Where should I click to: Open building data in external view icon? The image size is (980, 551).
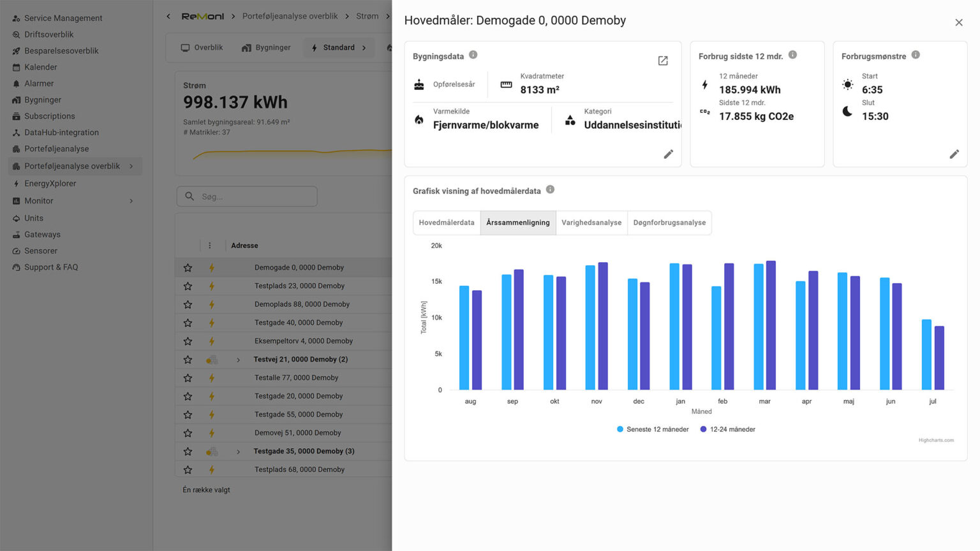point(663,61)
